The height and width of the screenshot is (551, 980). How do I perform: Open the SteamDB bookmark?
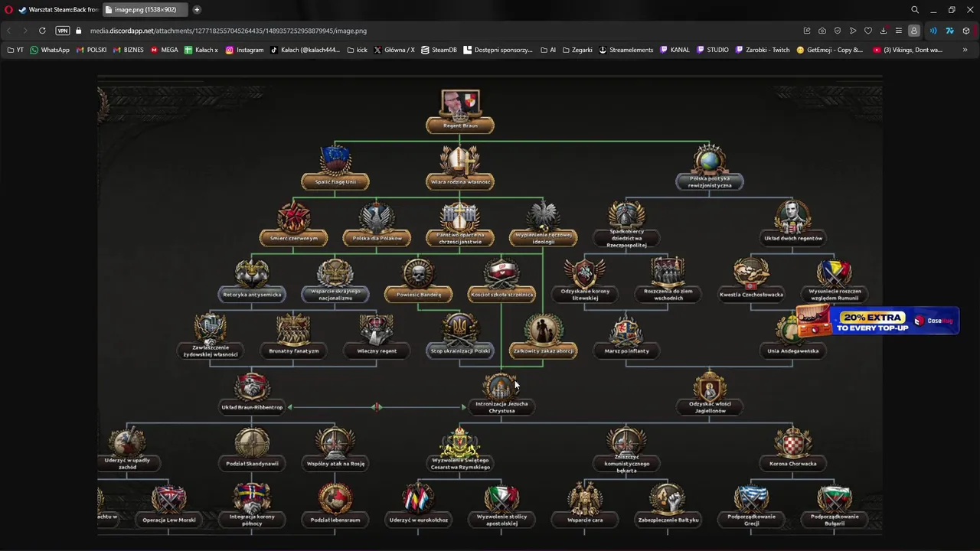pos(439,50)
